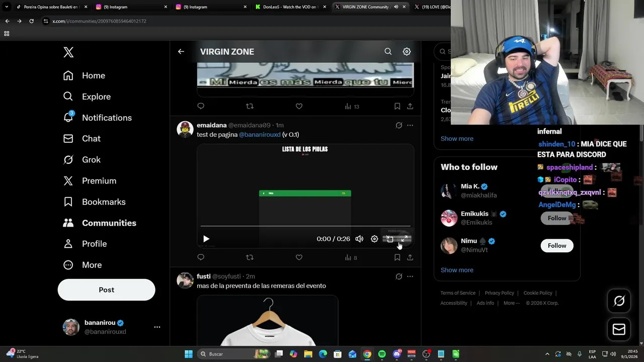Bookmark the emaidana post
This screenshot has width=644, height=362.
click(x=397, y=257)
